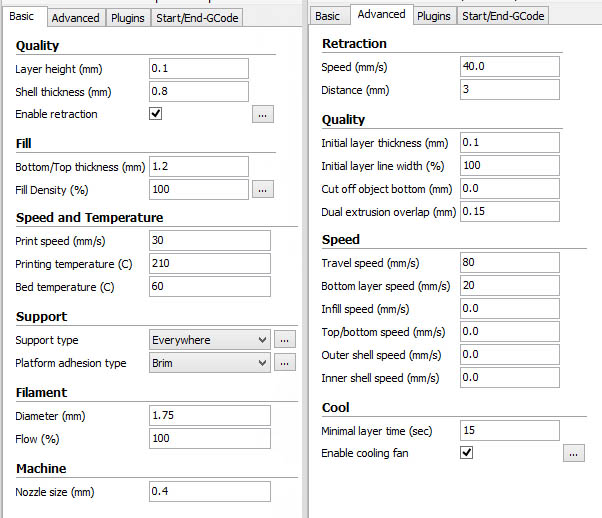The image size is (602, 518).
Task: Open Support type ellipsis settings button
Action: tap(285, 340)
